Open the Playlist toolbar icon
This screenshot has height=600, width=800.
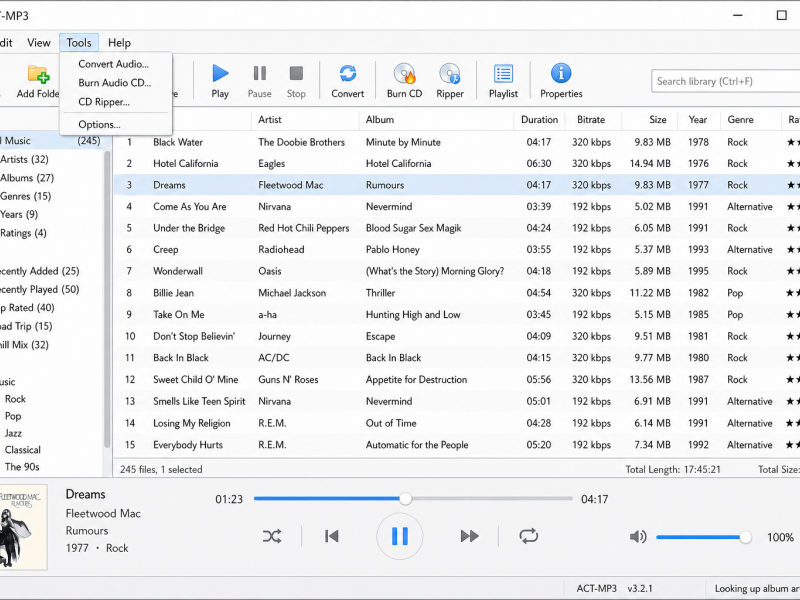pyautogui.click(x=503, y=73)
